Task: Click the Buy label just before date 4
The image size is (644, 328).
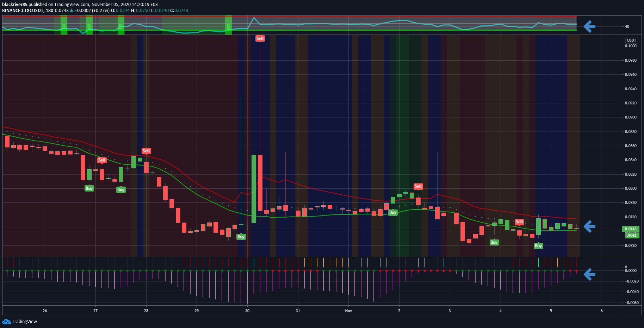Action: [x=494, y=242]
